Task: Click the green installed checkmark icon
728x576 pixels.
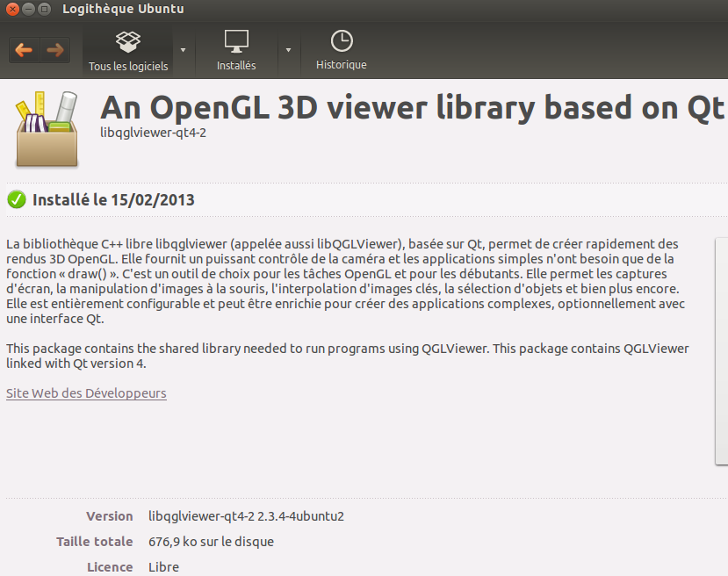Action: tap(17, 199)
